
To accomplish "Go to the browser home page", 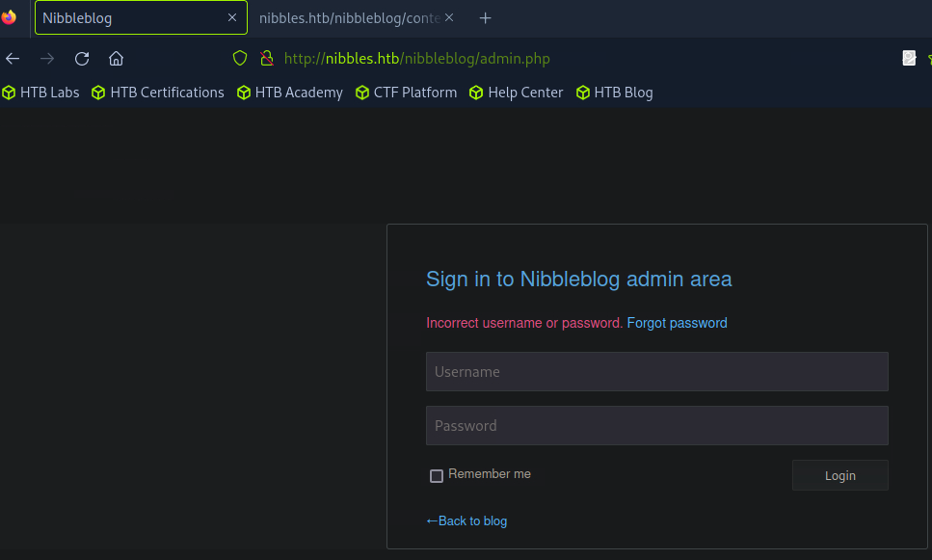I will 116,59.
